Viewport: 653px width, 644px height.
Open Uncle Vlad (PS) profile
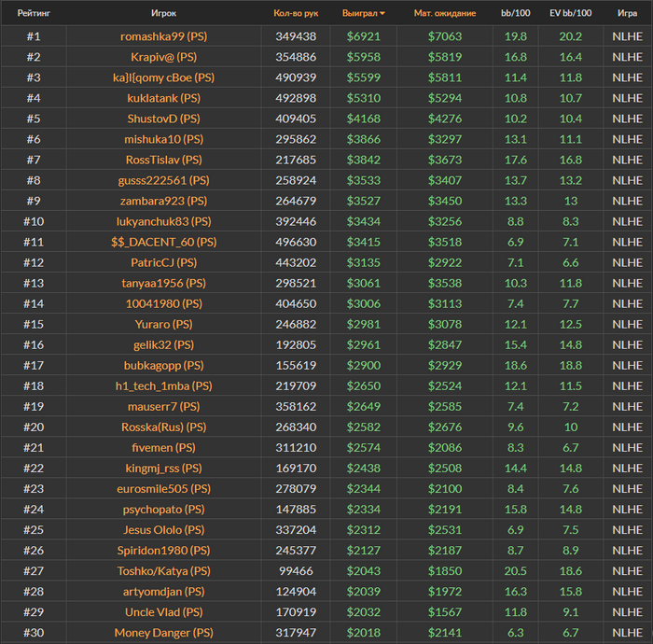tap(163, 611)
